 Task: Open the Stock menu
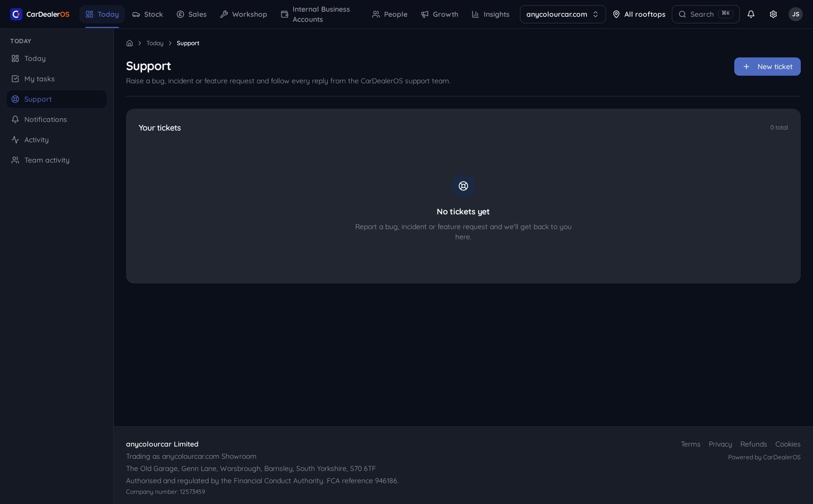(x=147, y=14)
